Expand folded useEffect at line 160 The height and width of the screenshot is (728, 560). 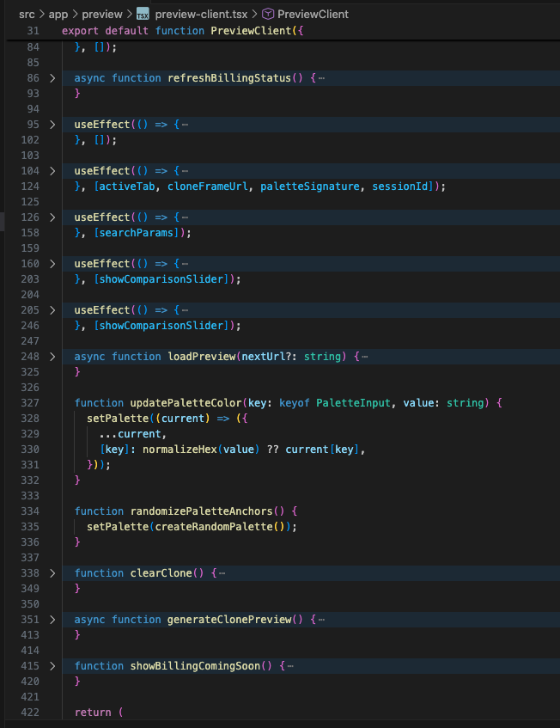point(52,264)
